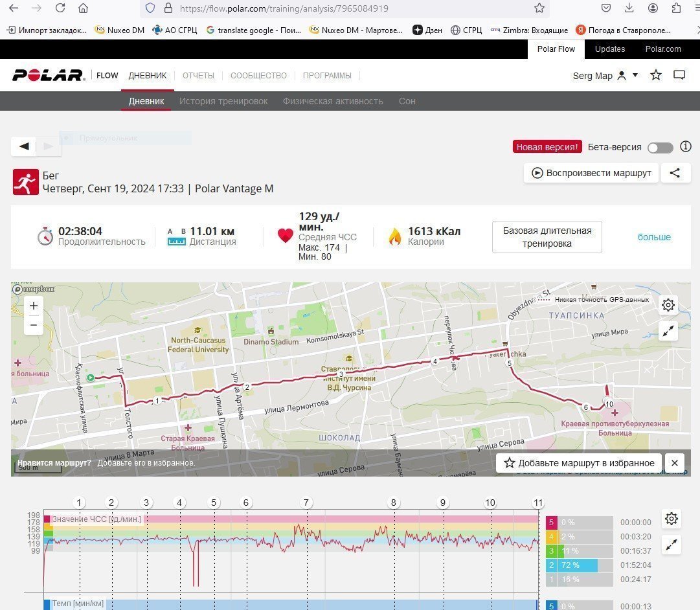Select heart rate zone 5 red swatch
The width and height of the screenshot is (700, 610).
pyautogui.click(x=551, y=523)
